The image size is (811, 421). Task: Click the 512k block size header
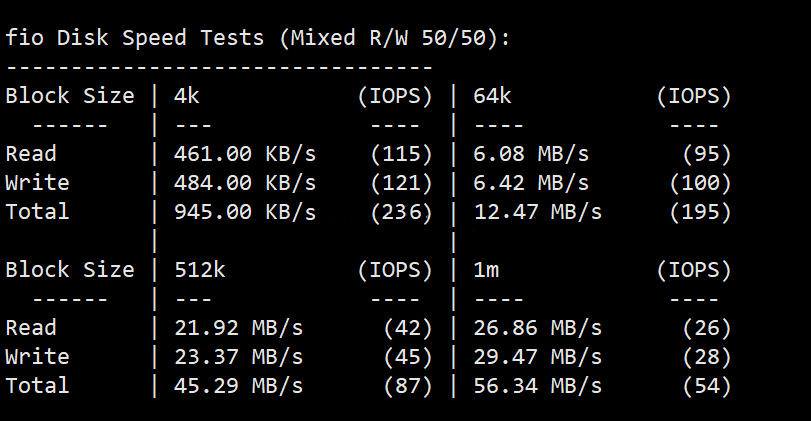pyautogui.click(x=200, y=269)
